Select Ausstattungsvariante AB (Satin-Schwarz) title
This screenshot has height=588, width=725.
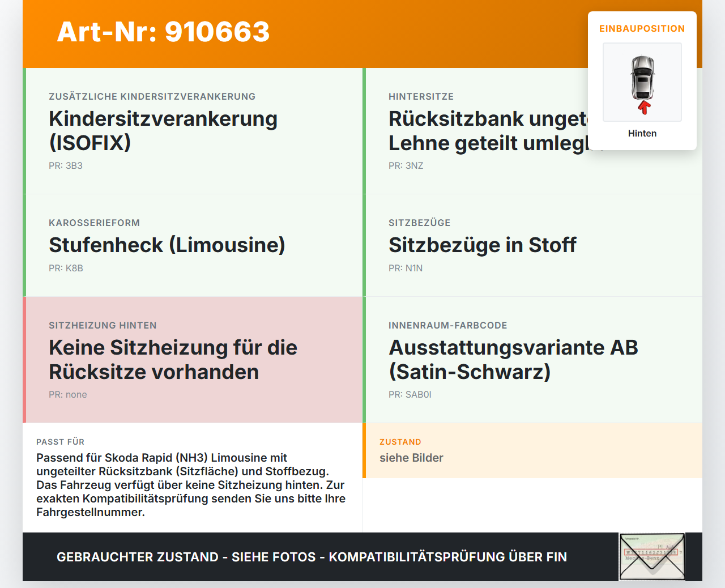[513, 359]
